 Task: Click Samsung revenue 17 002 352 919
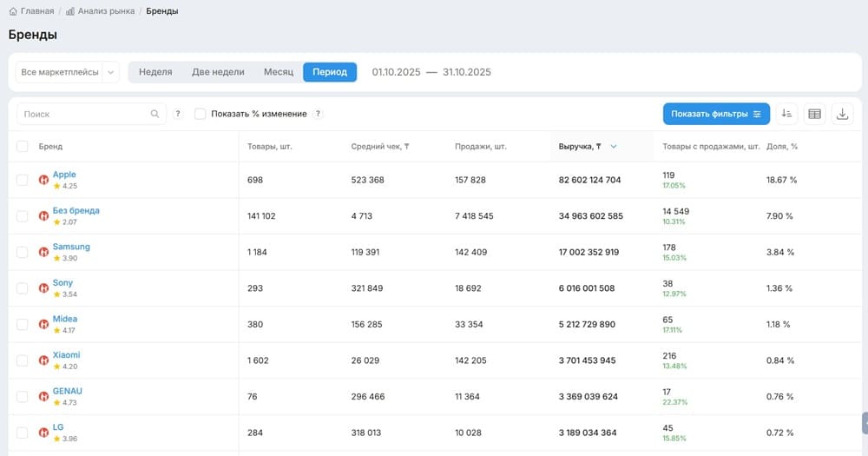click(x=589, y=252)
